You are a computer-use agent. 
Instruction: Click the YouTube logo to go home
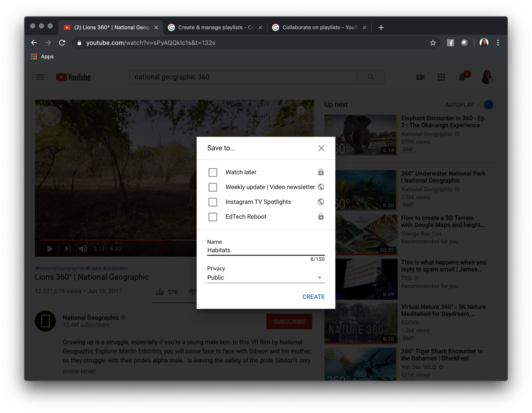pos(73,77)
